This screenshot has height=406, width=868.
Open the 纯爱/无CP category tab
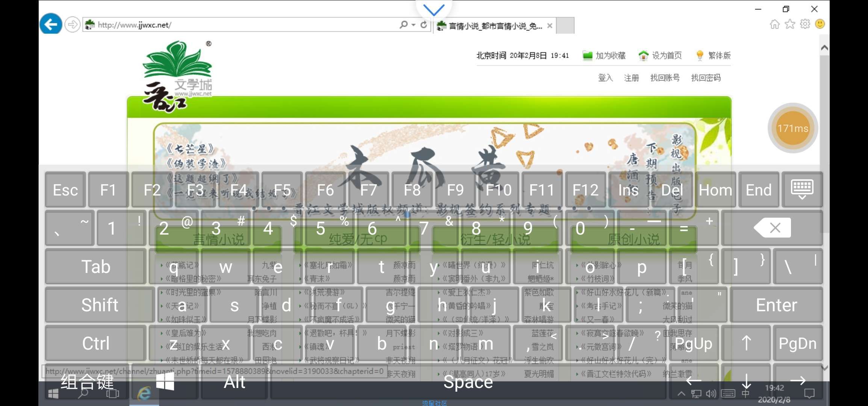point(357,239)
